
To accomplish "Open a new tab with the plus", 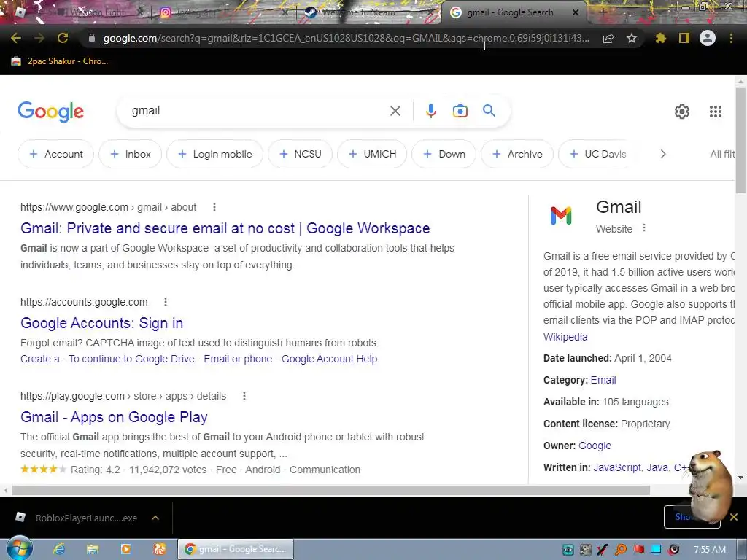I will (602, 13).
